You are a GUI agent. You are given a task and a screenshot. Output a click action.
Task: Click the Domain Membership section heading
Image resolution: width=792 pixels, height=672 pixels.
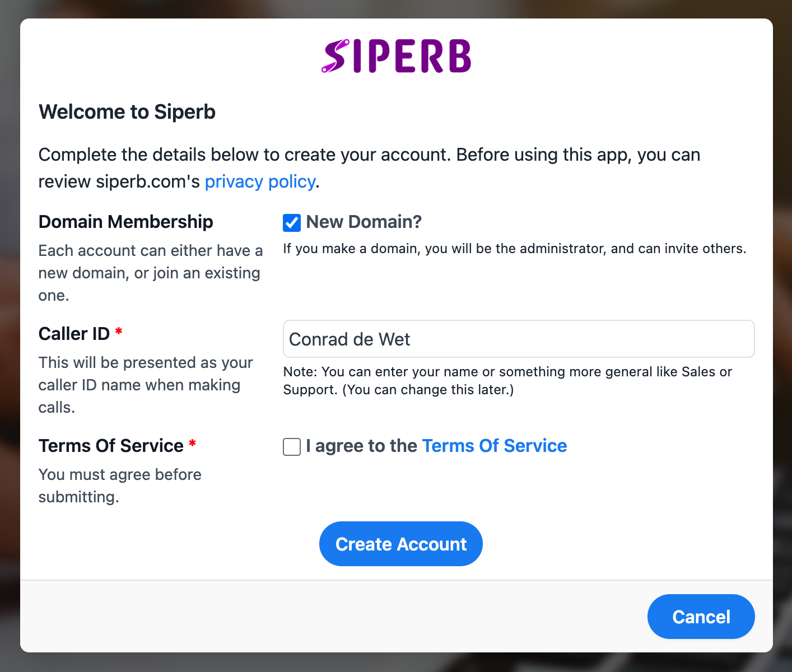[x=125, y=222]
